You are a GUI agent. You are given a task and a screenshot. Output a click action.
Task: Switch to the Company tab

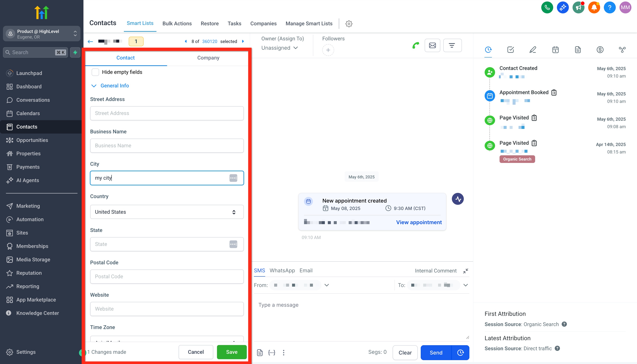coord(208,58)
